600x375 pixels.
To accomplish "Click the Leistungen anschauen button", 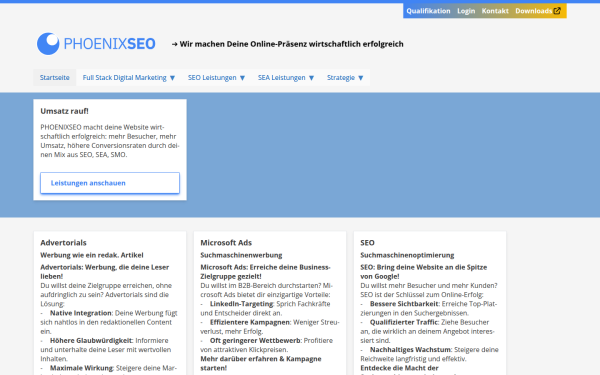I will coord(110,183).
